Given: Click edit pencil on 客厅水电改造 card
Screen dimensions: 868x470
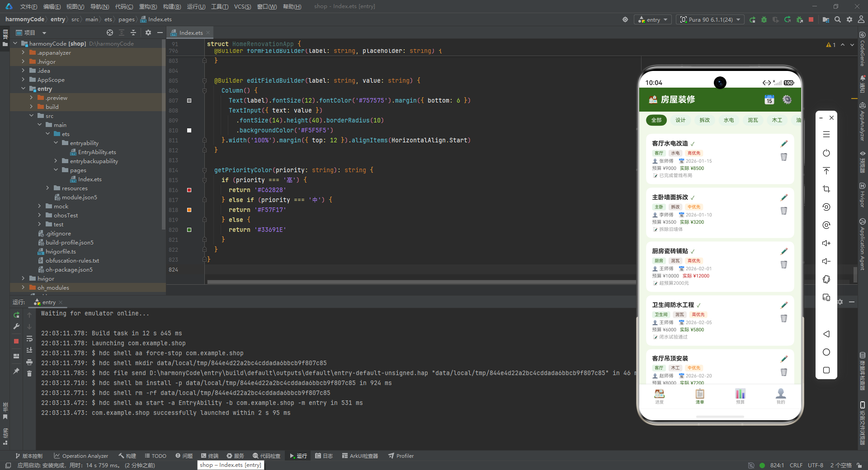Looking at the screenshot, I should [784, 144].
